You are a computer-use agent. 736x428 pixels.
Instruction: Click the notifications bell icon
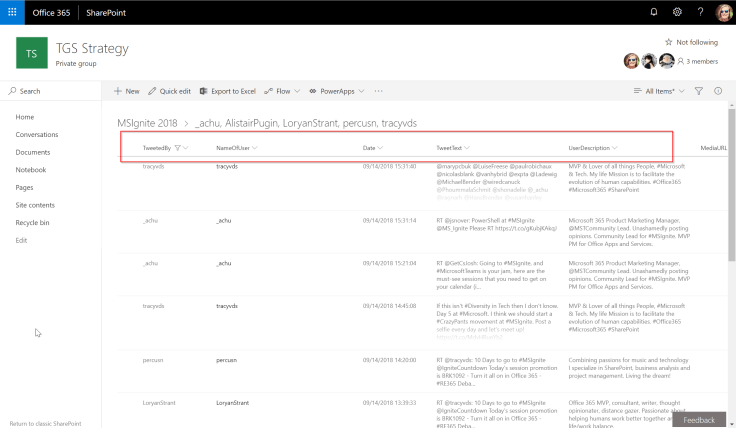click(x=654, y=12)
